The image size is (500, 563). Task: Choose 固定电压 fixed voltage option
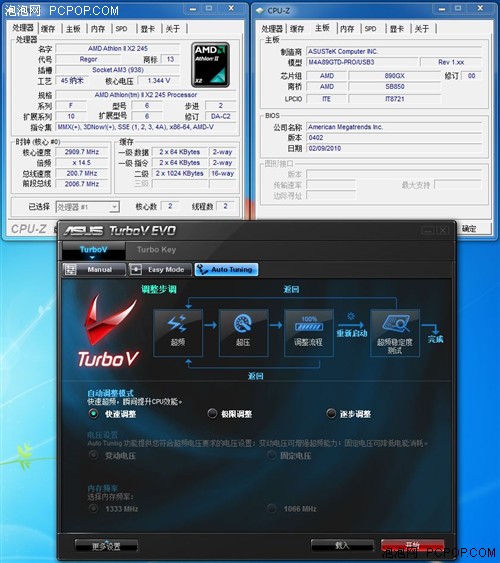[271, 456]
